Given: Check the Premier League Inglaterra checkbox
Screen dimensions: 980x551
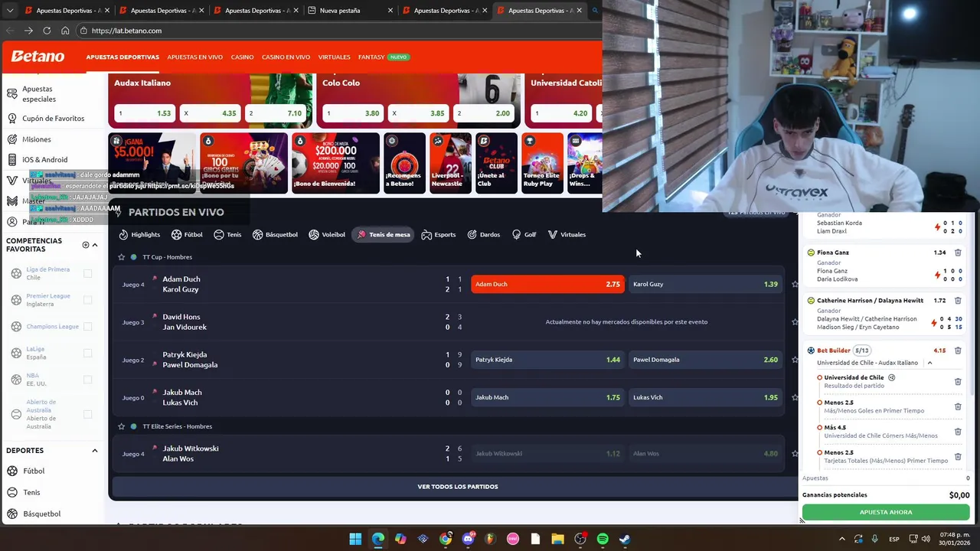Looking at the screenshot, I should click(87, 300).
